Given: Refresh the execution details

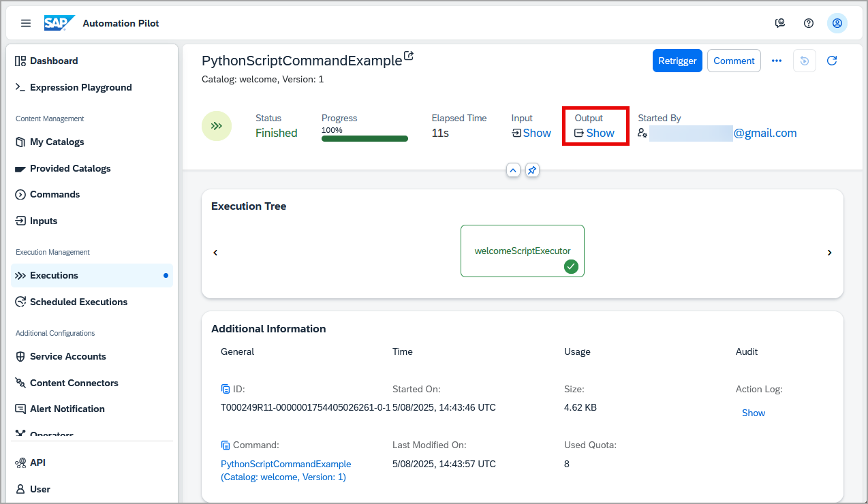Looking at the screenshot, I should tap(832, 61).
